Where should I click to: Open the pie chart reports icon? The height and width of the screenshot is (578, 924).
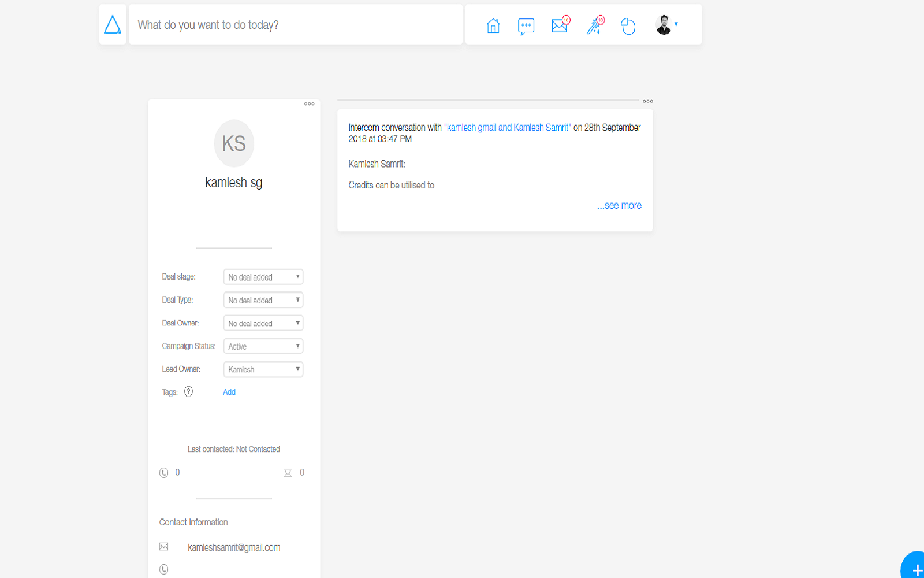tap(628, 25)
